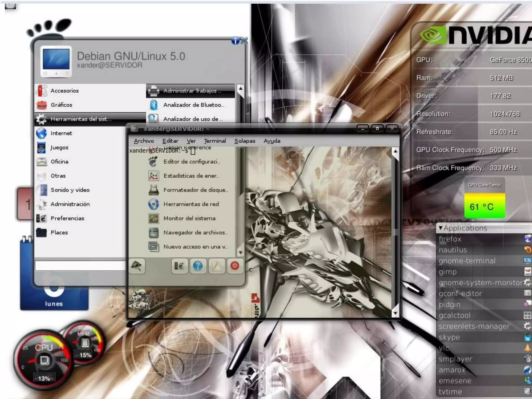Screen dimensions: 532x399
Task: Launch gnome-terminal from Applications list
Action: 485,261
